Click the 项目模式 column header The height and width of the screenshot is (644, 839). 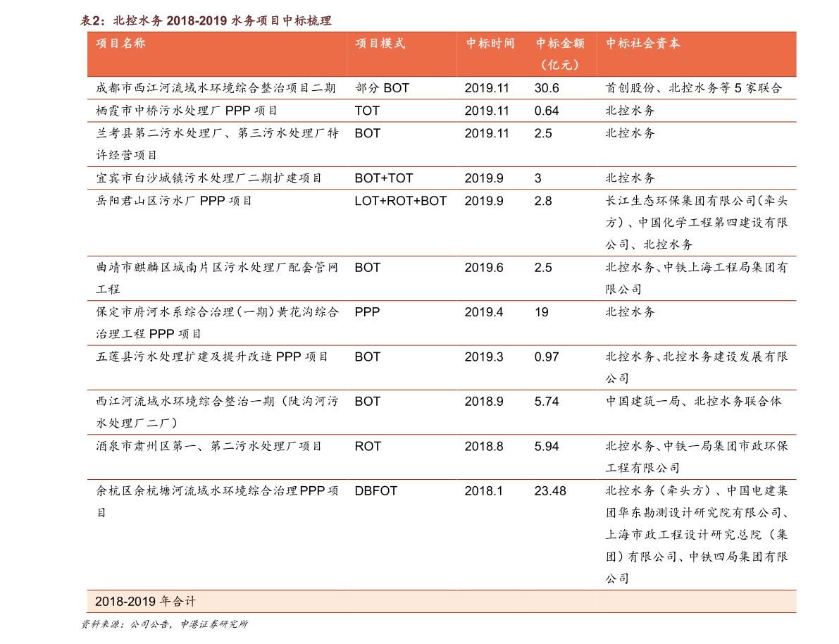380,44
